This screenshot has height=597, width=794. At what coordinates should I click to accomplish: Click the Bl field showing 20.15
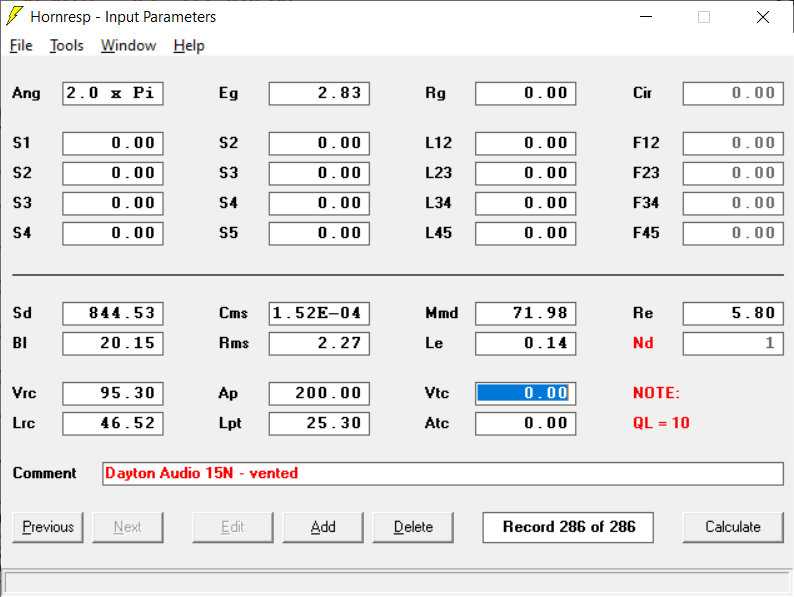click(x=113, y=343)
